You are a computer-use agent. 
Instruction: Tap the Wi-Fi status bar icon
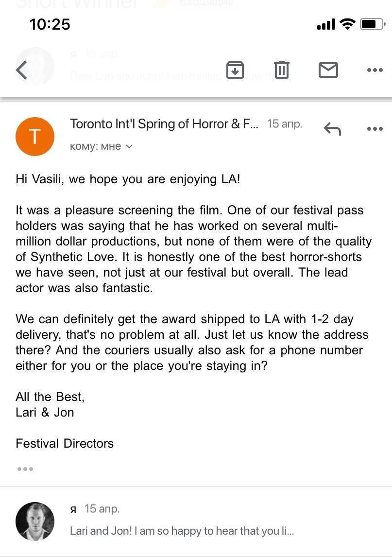click(347, 24)
